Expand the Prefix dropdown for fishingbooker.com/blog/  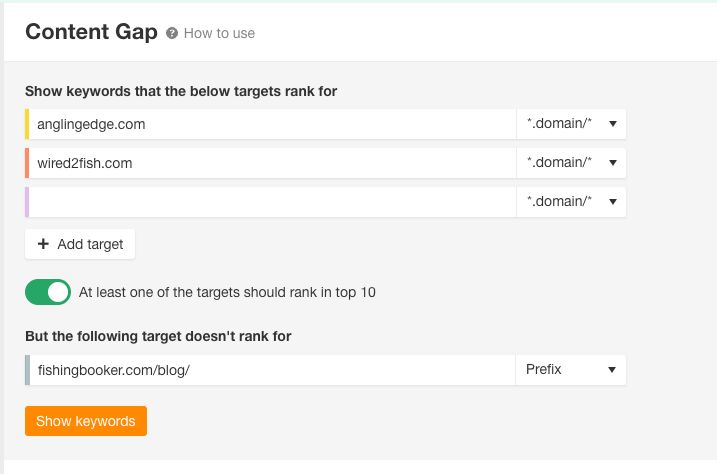coord(571,370)
